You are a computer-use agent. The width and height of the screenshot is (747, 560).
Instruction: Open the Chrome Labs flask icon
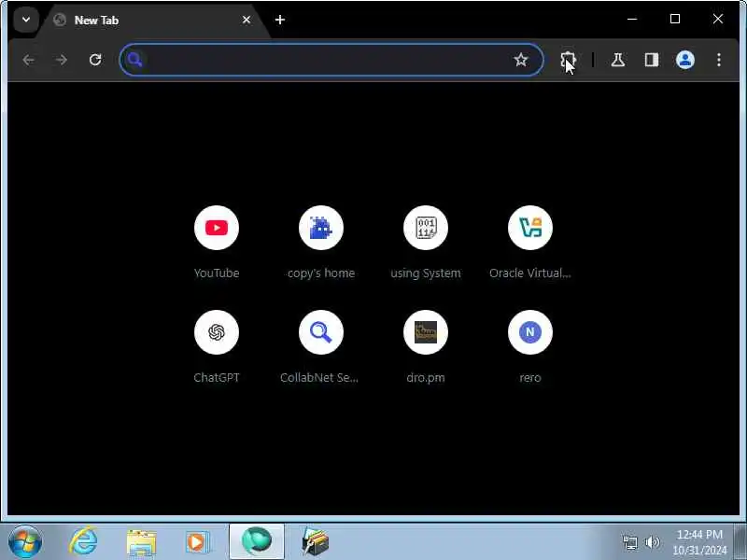pos(618,60)
